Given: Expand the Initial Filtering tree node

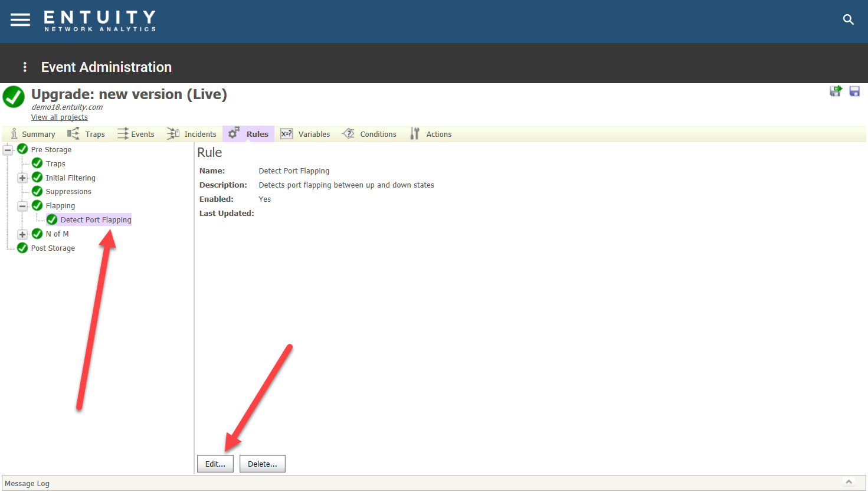Looking at the screenshot, I should 22,178.
